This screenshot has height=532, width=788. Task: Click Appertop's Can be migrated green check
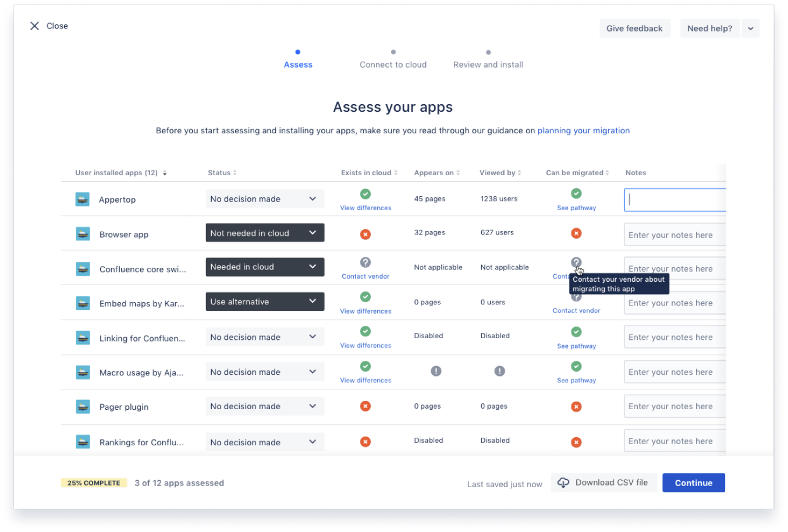576,193
